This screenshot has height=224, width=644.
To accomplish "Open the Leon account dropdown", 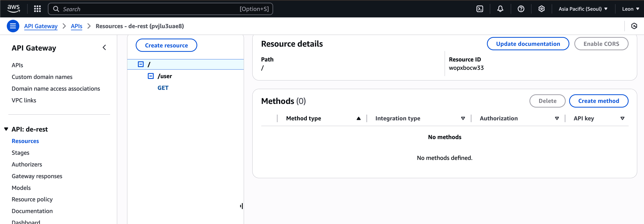I will coord(630,9).
